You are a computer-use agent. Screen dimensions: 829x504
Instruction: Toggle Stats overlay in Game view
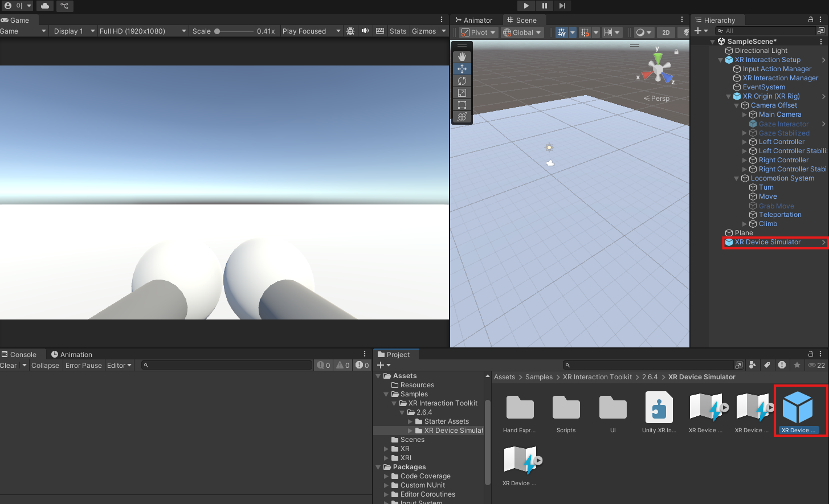pos(398,31)
